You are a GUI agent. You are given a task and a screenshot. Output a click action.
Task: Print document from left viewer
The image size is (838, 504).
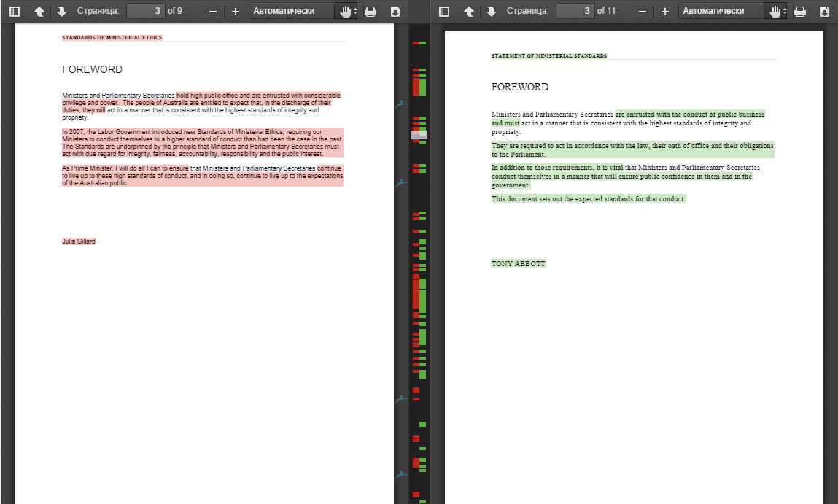[x=370, y=11]
